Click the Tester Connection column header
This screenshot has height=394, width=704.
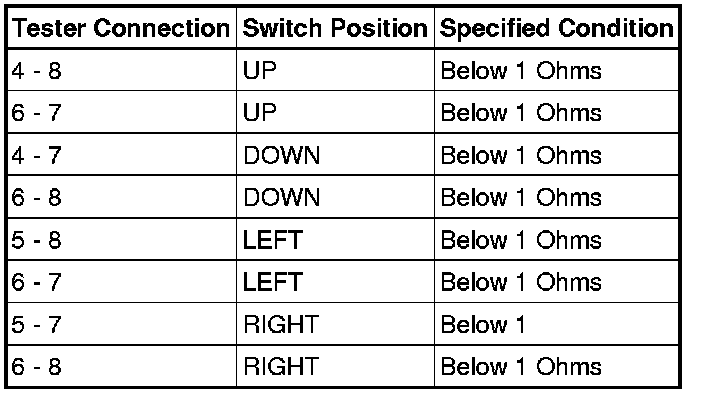121,28
